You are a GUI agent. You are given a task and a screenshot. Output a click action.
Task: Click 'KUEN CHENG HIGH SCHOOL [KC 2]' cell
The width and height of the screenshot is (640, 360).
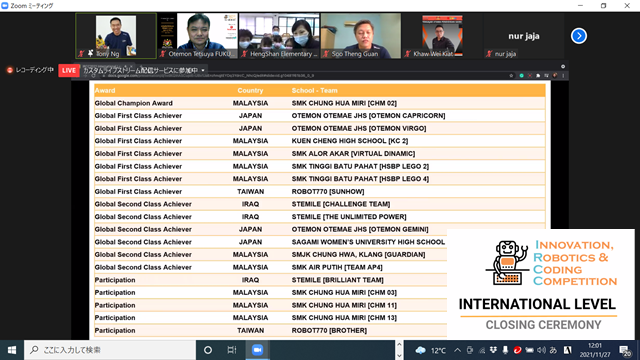tap(350, 141)
